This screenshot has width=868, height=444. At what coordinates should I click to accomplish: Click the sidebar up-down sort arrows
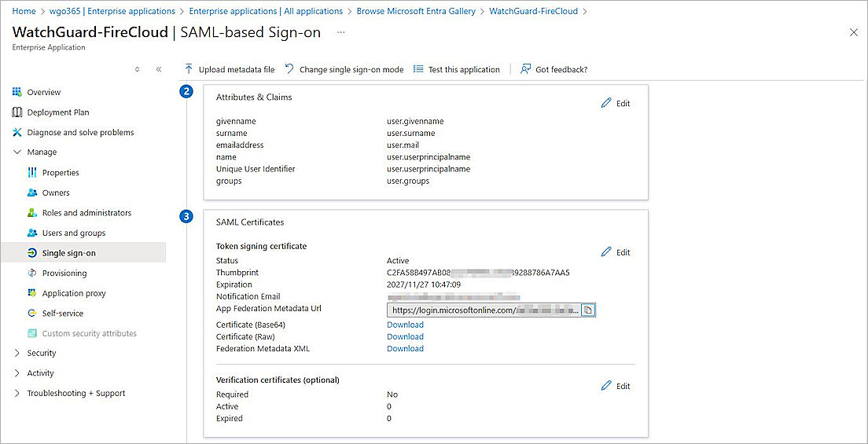click(138, 69)
